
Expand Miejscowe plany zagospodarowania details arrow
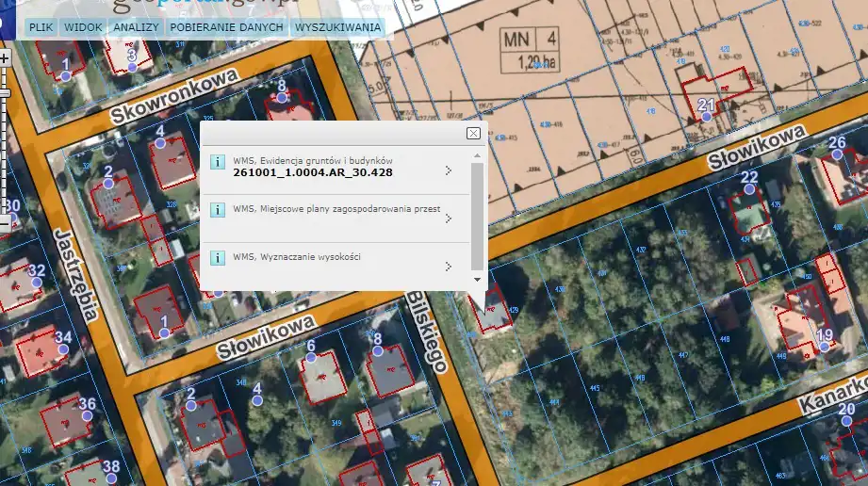(x=448, y=219)
